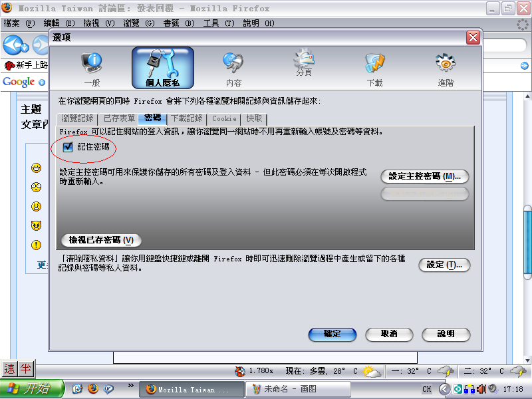
Task: Open the Back button history dropdown arrow
Action: pyautogui.click(x=25, y=48)
